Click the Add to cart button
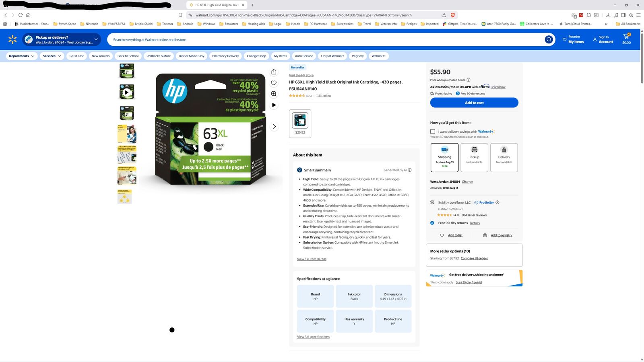 click(x=474, y=103)
